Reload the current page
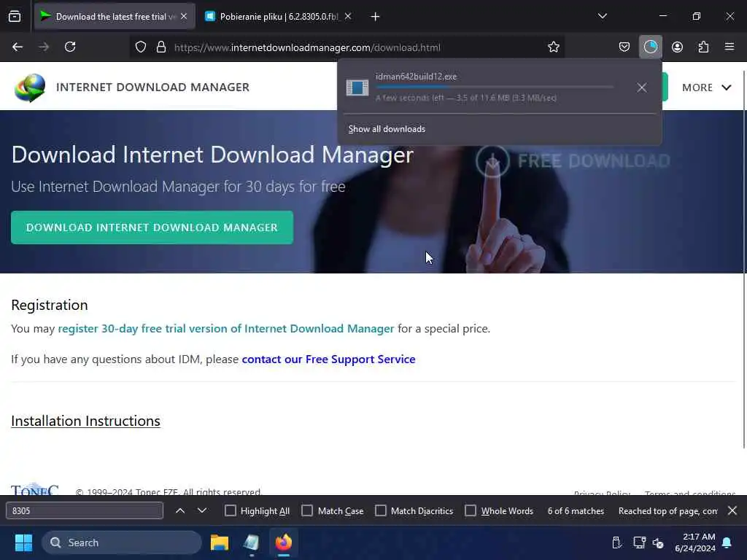 coord(70,47)
